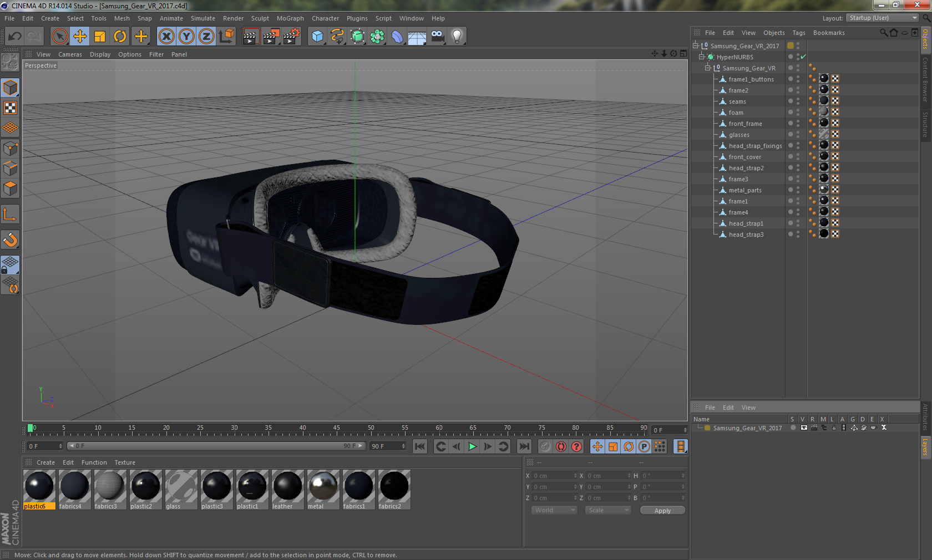This screenshot has width=932, height=560.
Task: Toggle record active objects button
Action: click(x=545, y=446)
